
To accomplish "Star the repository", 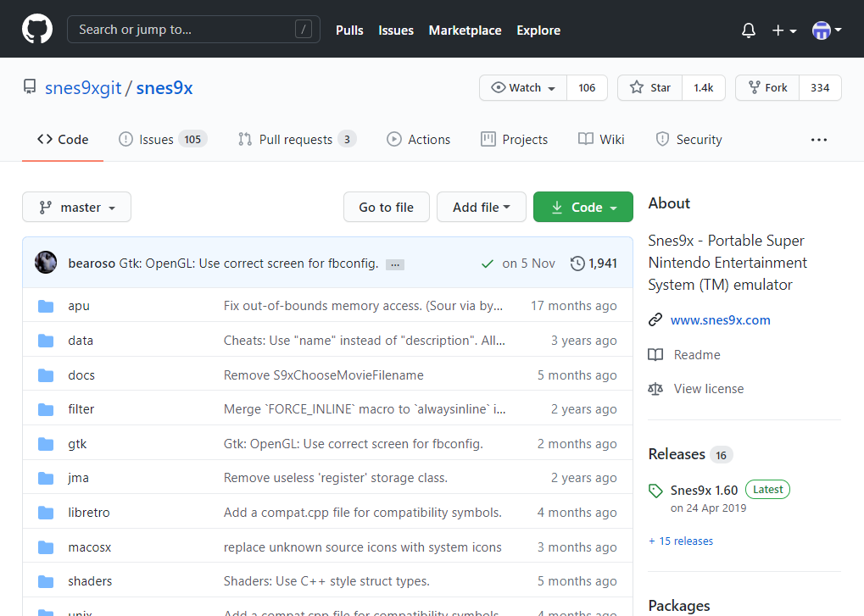I will (649, 87).
